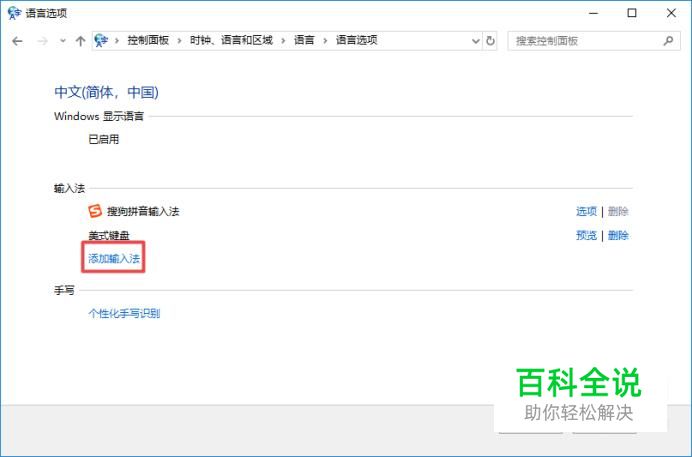Go up one level with up arrow
This screenshot has width=692, height=457.
tap(80, 41)
